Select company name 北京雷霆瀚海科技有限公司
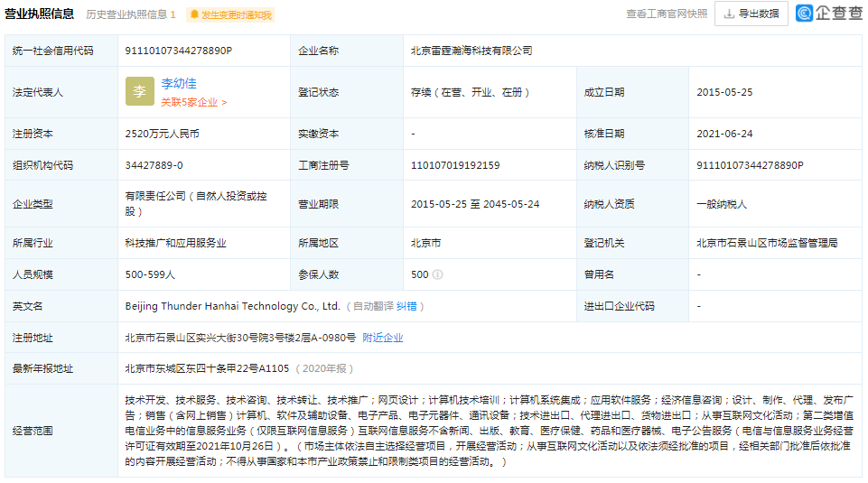868x483 pixels. coord(471,51)
